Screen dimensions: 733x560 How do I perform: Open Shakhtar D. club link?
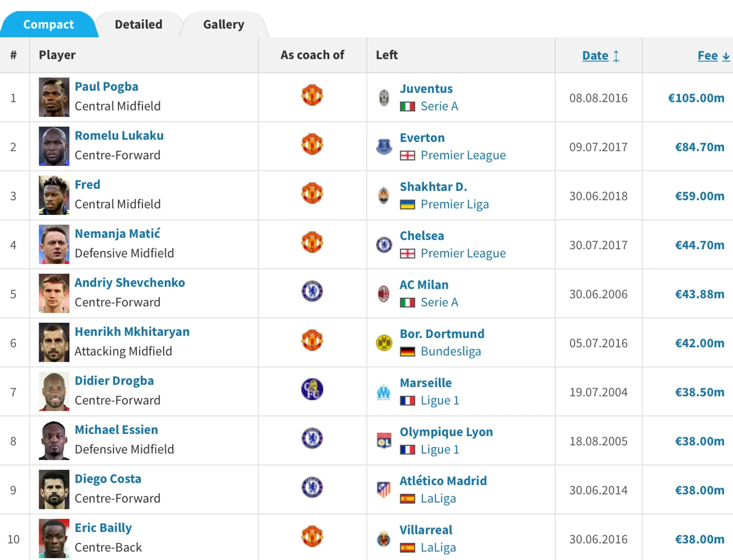[x=433, y=187]
